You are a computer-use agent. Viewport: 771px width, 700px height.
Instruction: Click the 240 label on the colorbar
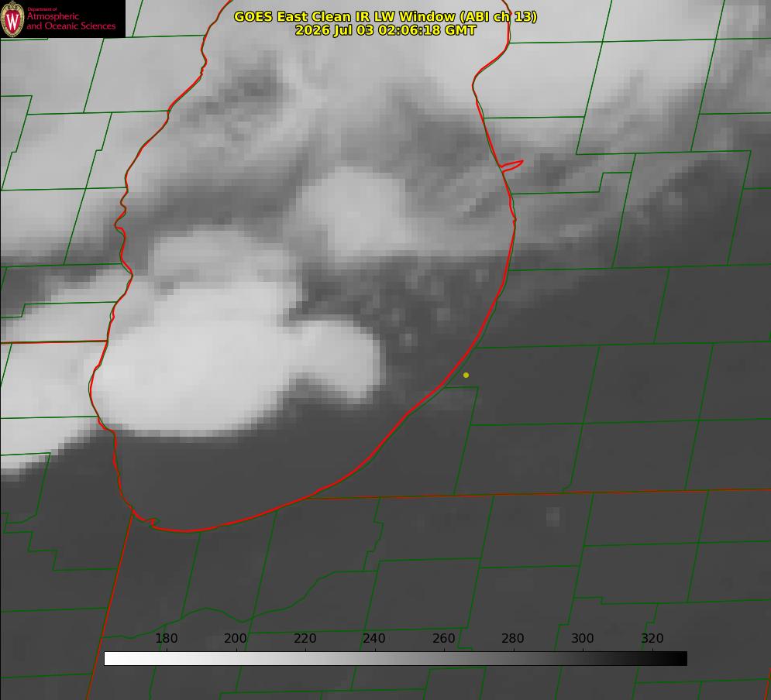click(374, 638)
